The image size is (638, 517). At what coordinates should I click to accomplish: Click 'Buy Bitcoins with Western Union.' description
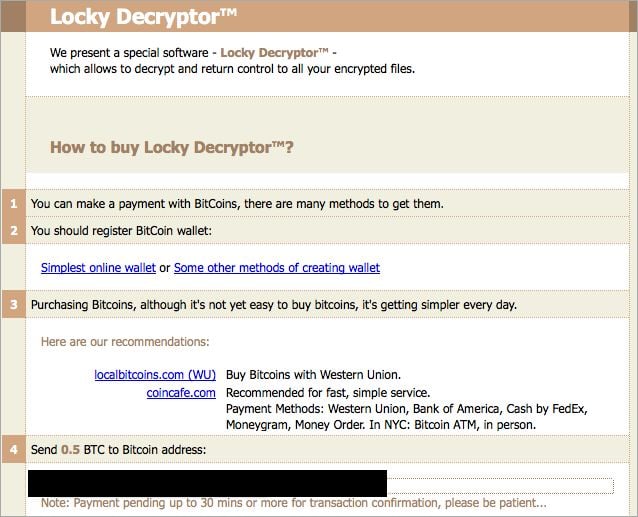click(x=313, y=375)
